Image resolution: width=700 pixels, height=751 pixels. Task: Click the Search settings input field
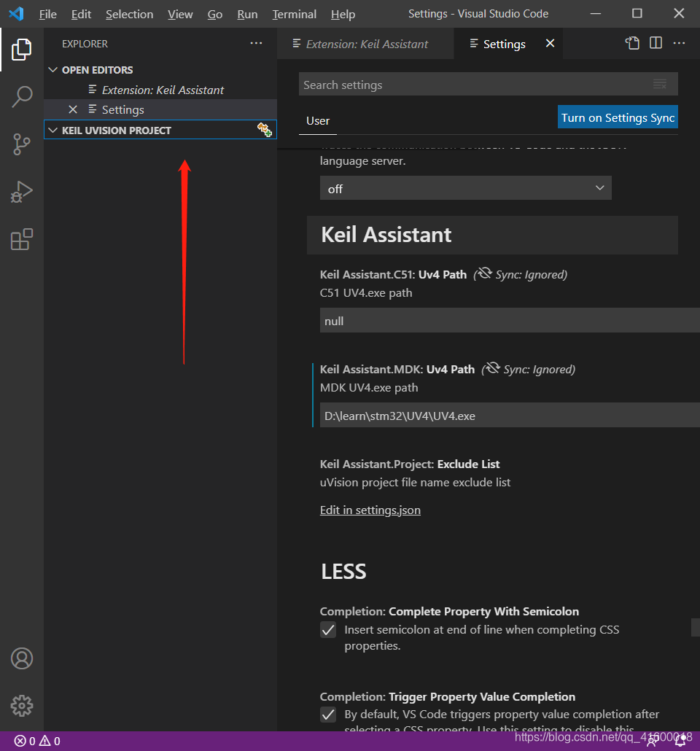pyautogui.click(x=489, y=85)
